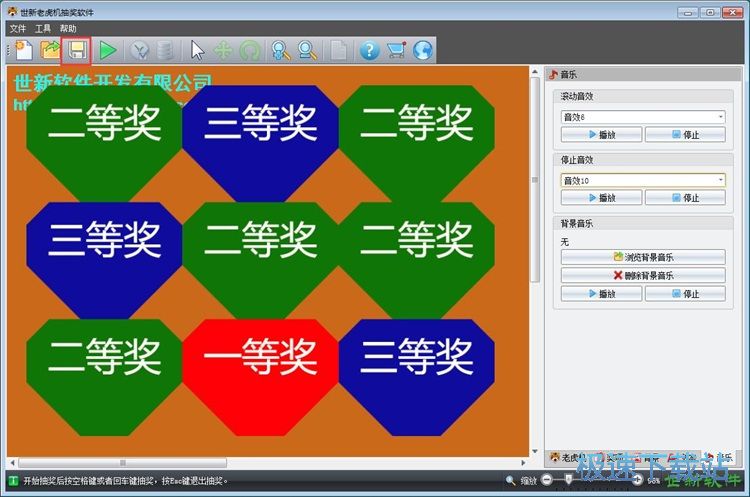Click the greyed-out database cylinder icon
The width and height of the screenshot is (750, 497).
pos(165,50)
